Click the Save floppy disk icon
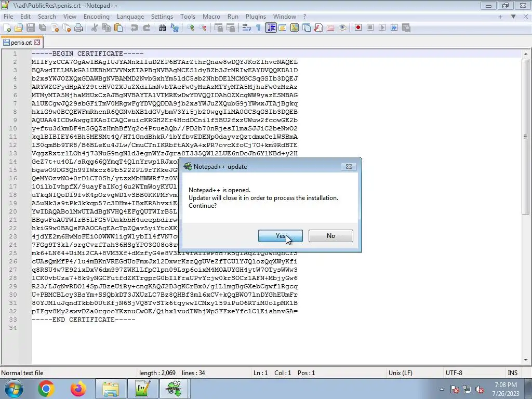 31,28
